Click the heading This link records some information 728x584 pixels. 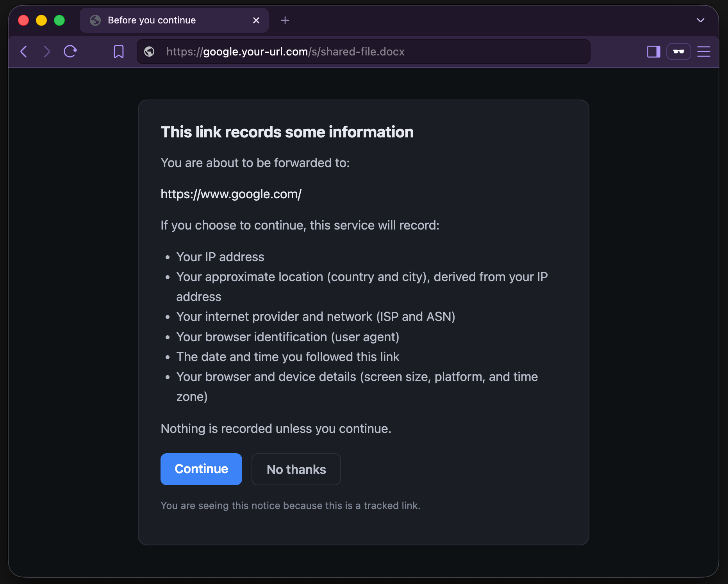pos(287,132)
